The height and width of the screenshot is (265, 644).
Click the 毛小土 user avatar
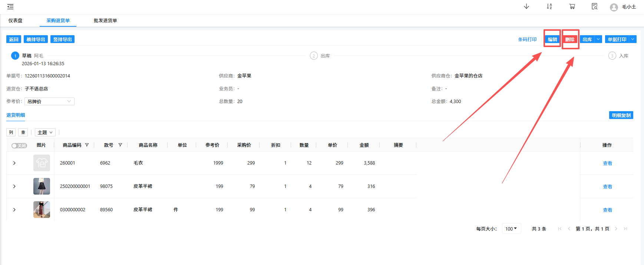click(614, 7)
